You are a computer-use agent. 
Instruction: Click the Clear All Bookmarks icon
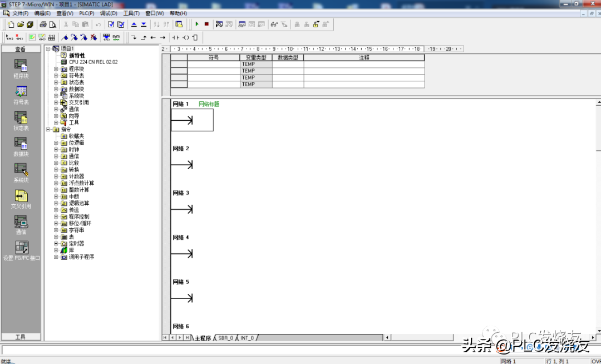click(x=93, y=37)
